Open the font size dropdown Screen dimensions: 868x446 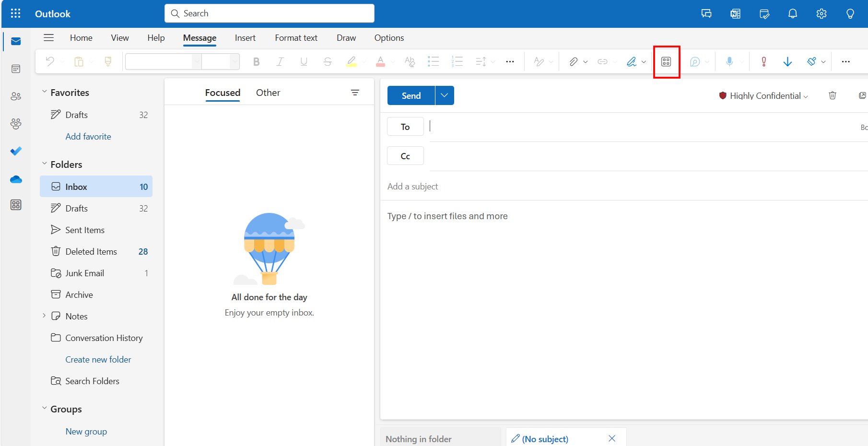[x=234, y=61]
